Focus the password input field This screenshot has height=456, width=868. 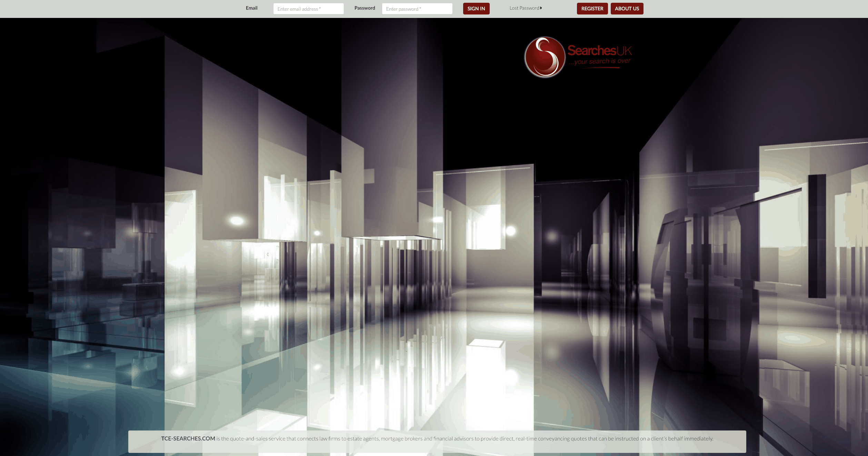(x=417, y=9)
